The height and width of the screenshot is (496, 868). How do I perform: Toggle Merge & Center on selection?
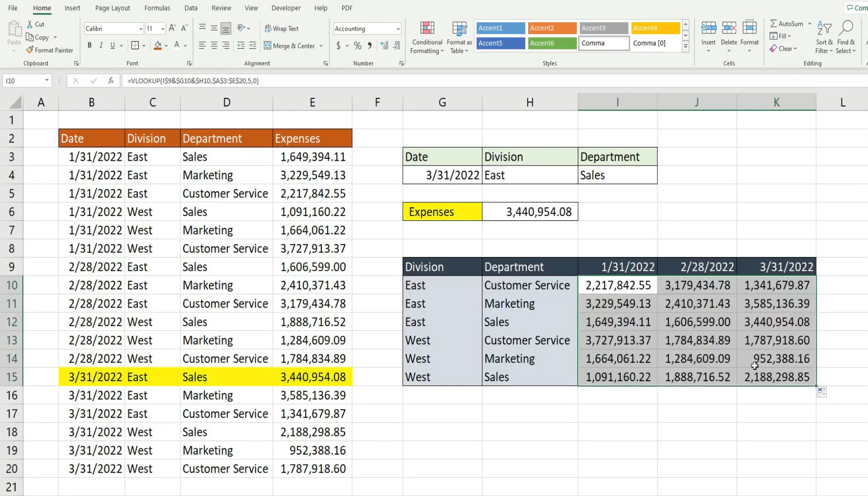click(289, 46)
